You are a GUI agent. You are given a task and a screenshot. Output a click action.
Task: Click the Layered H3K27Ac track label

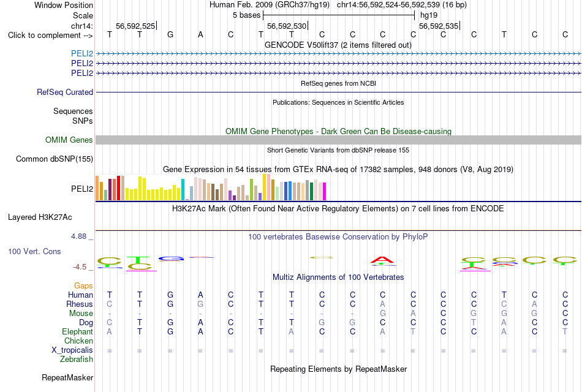point(40,217)
